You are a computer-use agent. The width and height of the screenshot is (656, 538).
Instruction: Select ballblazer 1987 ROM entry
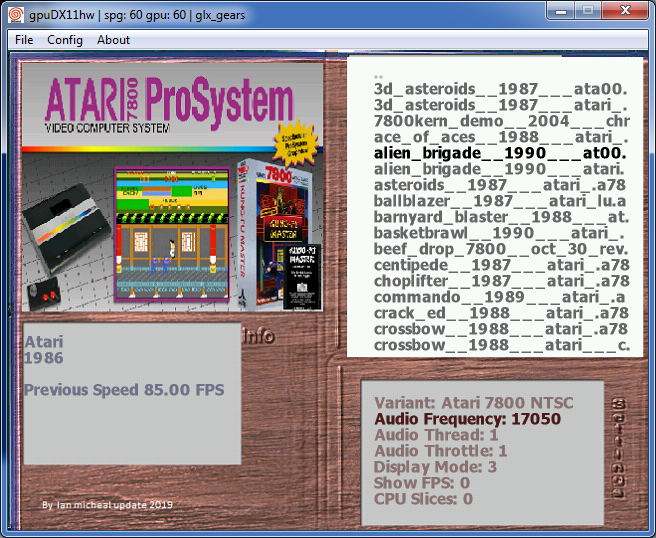[x=500, y=201]
